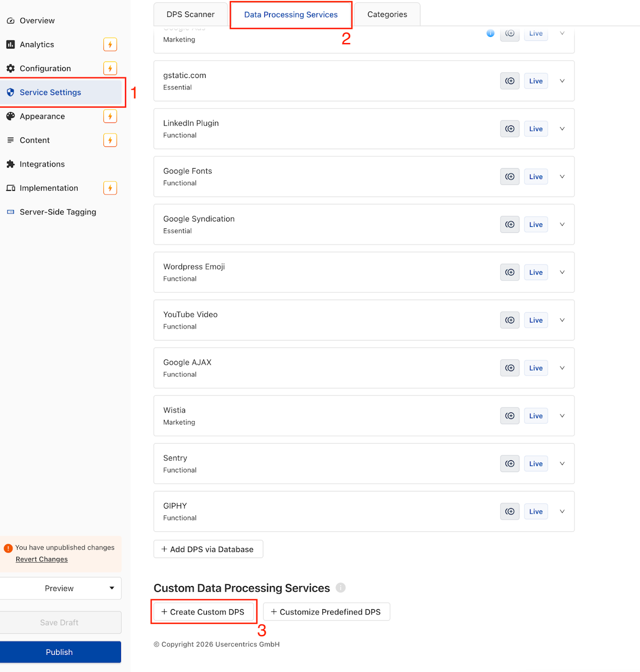640x672 pixels.
Task: Click the subservice icon button for GIPHY
Action: [509, 511]
